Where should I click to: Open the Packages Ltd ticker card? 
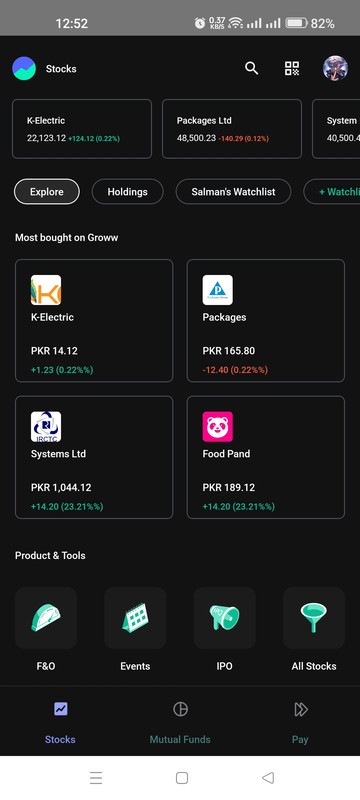pyautogui.click(x=232, y=129)
